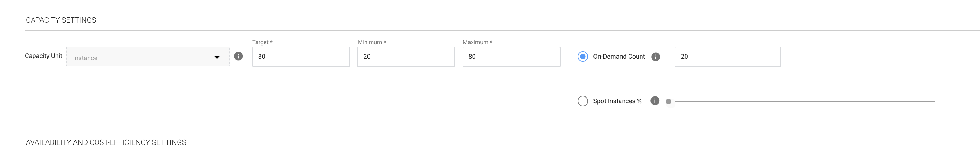Click the info icon beside Capacity Unit dropdown

click(238, 56)
